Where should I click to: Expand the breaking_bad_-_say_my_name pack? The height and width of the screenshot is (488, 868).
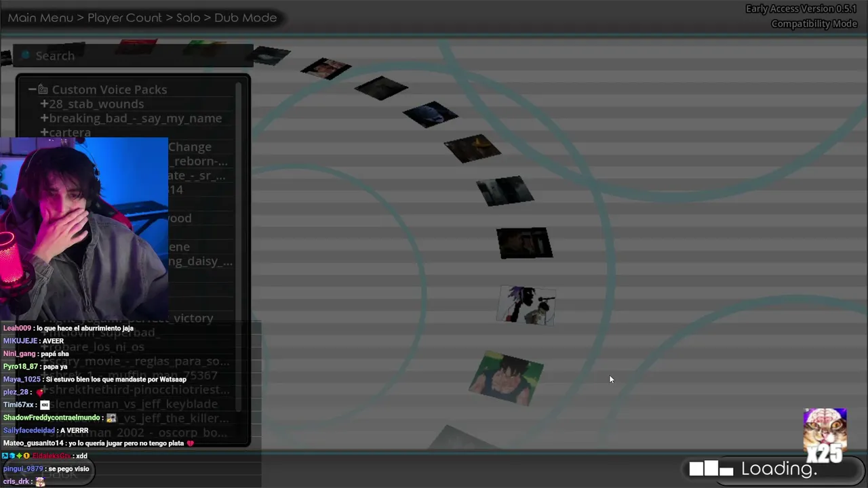pyautogui.click(x=44, y=118)
